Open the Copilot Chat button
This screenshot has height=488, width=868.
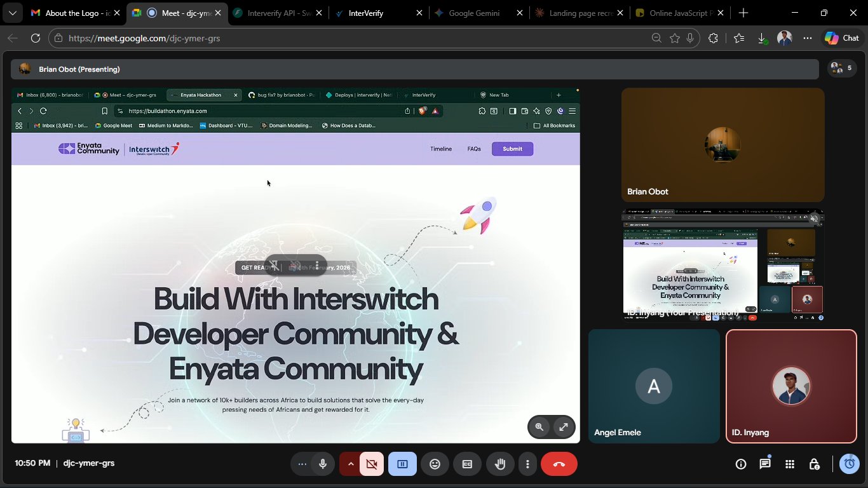(842, 38)
